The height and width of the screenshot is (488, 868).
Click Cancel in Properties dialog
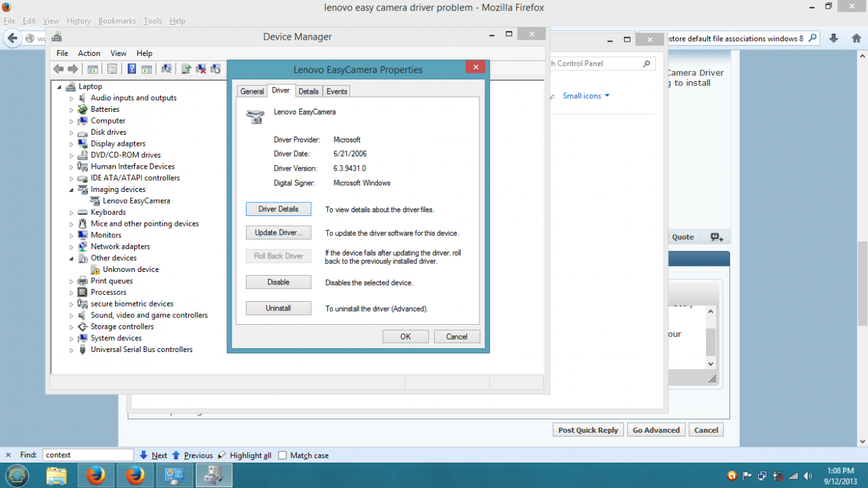456,336
